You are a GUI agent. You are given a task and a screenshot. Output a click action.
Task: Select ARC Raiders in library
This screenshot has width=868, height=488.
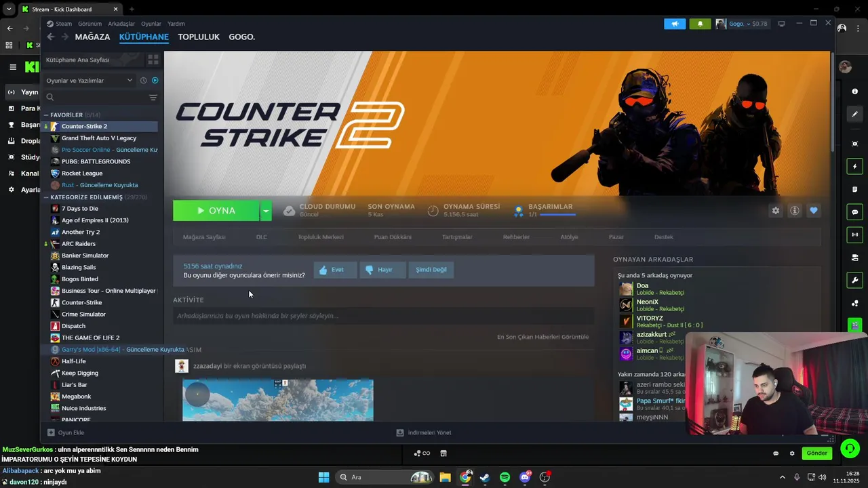[79, 244]
